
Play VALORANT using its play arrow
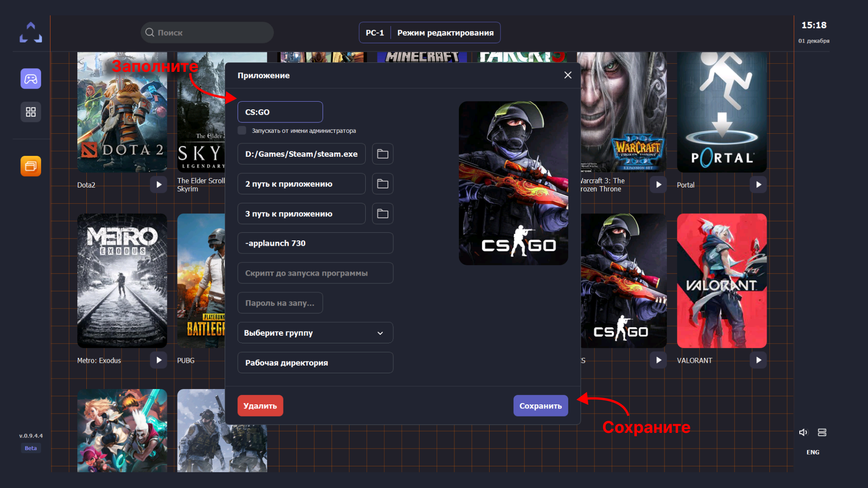[758, 360]
